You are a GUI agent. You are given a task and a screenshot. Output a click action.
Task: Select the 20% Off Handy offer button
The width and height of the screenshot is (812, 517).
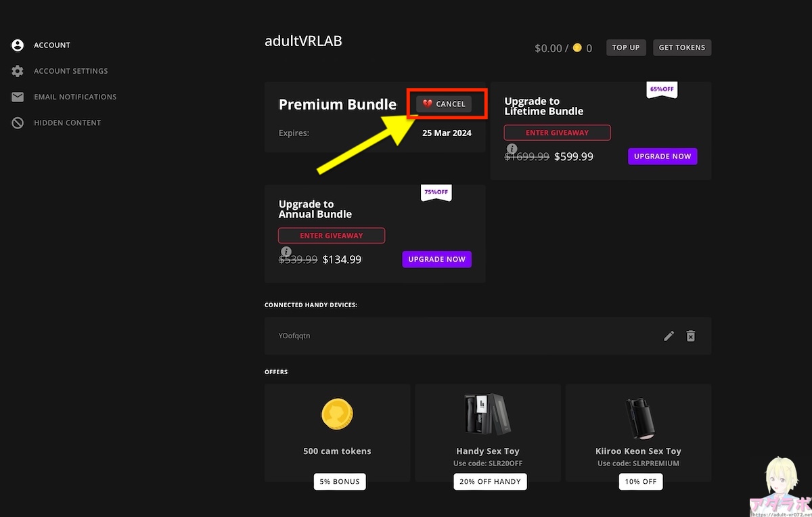(490, 482)
